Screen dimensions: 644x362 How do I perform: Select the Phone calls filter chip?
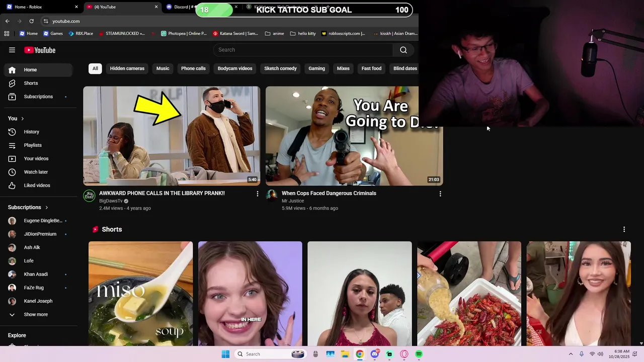193,68
